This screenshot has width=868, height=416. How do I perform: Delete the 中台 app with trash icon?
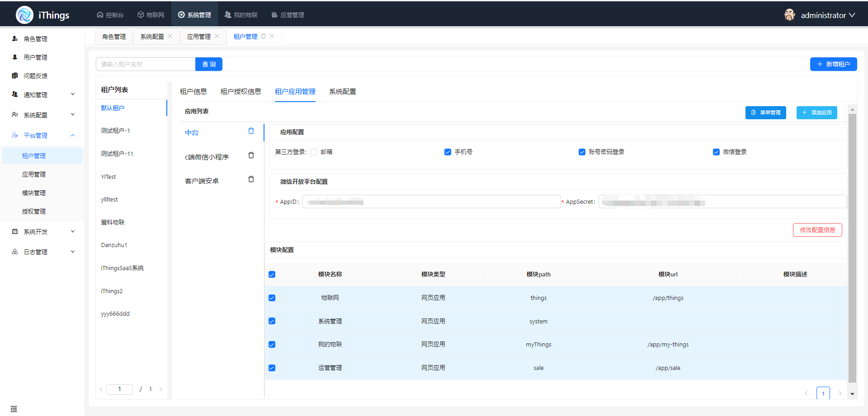[251, 131]
